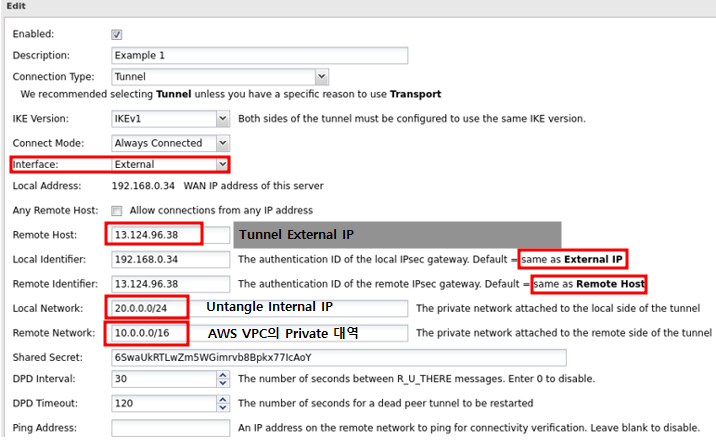716x442 pixels.
Task: Focus the DPD Timeout field showing 120
Action: click(x=164, y=404)
